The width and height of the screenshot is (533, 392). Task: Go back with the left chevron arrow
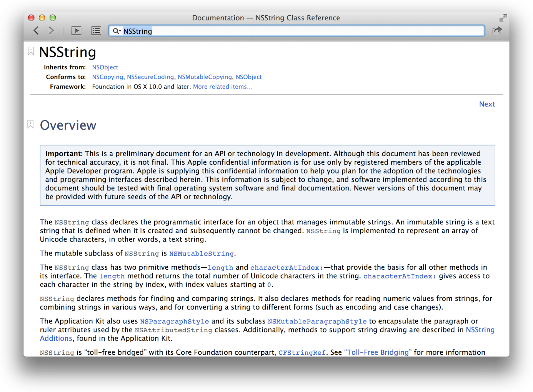pyautogui.click(x=36, y=30)
